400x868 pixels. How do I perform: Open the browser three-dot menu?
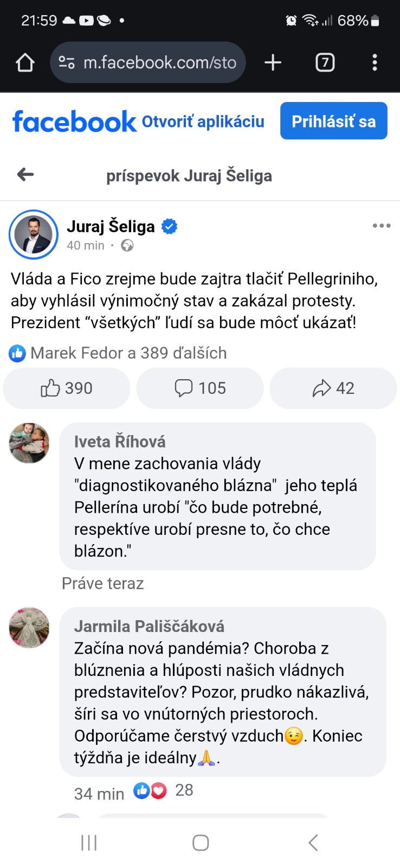pyautogui.click(x=375, y=63)
